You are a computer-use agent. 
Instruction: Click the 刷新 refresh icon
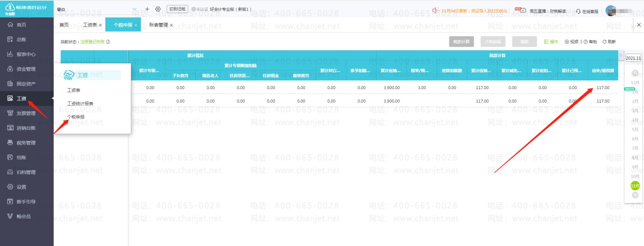(x=604, y=42)
